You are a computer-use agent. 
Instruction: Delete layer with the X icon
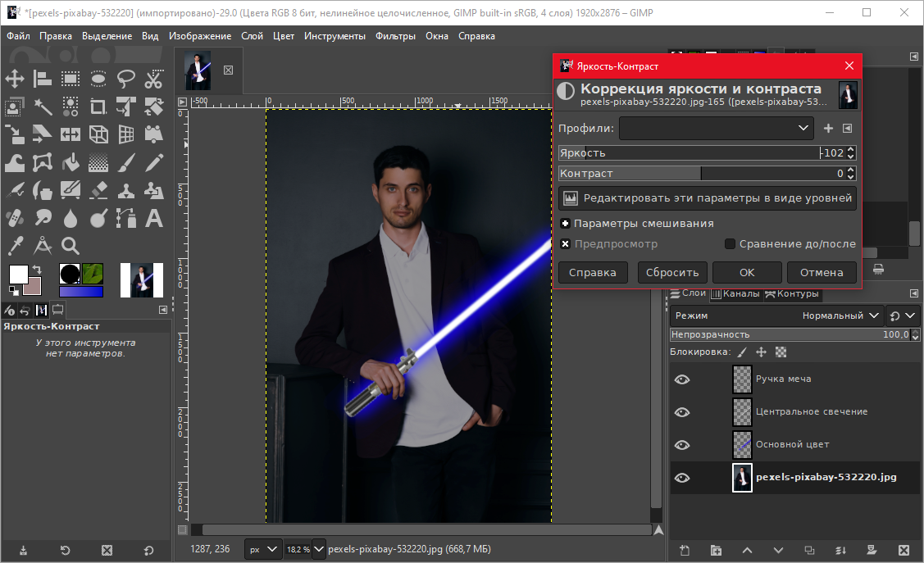(904, 550)
